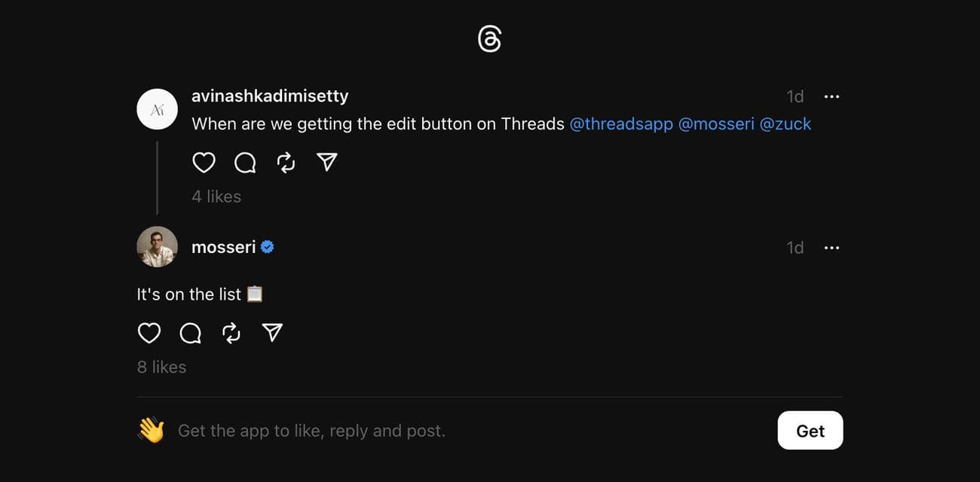View mosseri's profile photo
Viewport: 980px width, 482px height.
click(x=157, y=246)
